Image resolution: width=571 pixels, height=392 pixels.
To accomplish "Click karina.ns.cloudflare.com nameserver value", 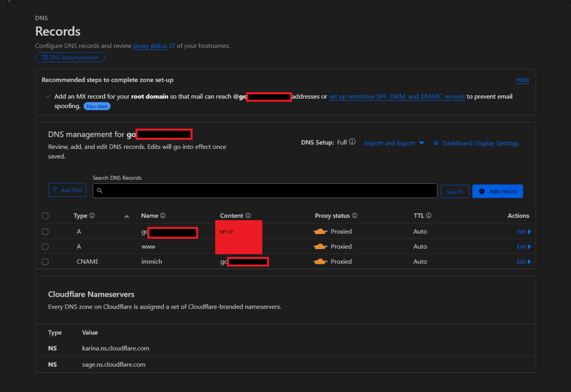I will pyautogui.click(x=116, y=348).
